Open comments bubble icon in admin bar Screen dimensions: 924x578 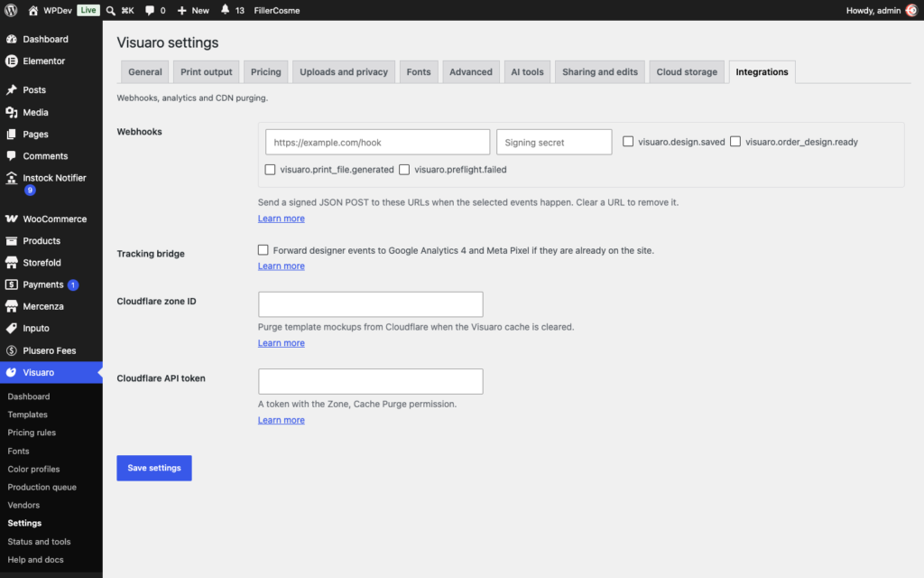pyautogui.click(x=150, y=11)
